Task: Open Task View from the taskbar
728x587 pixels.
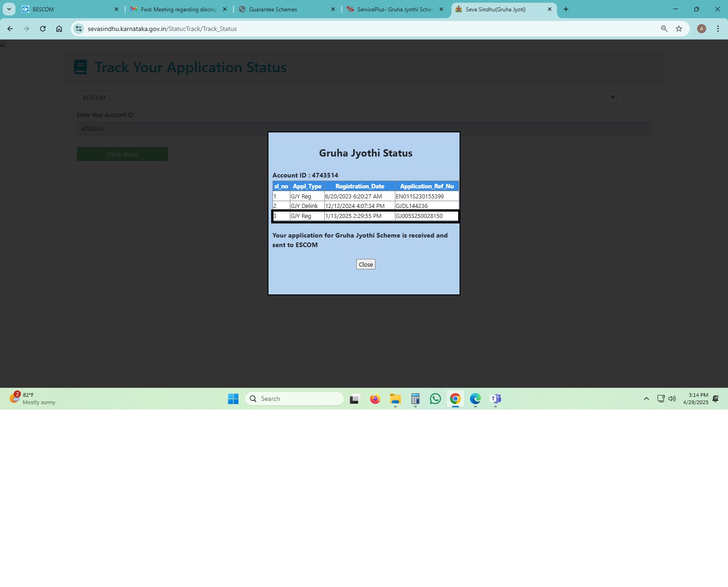Action: click(x=355, y=399)
